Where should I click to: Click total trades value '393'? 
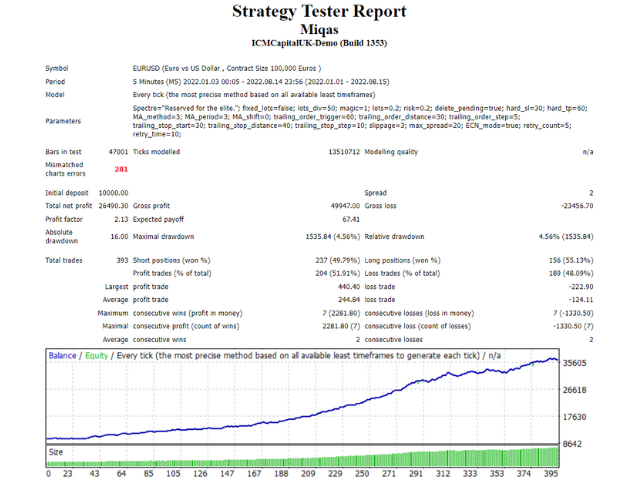122,260
